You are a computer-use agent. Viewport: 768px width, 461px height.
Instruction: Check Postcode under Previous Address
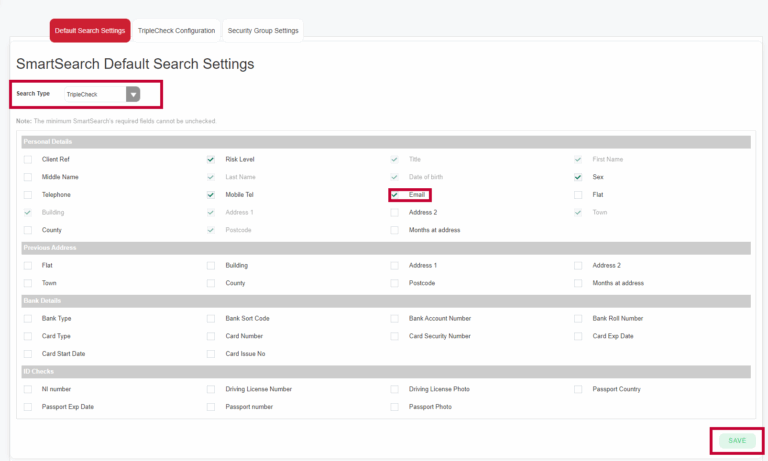tap(394, 283)
